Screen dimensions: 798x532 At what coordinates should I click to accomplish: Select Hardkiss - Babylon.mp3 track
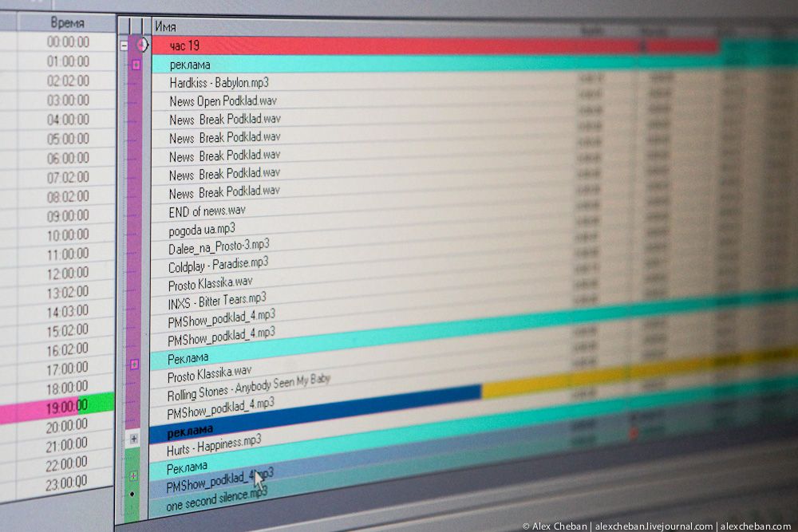click(x=219, y=82)
